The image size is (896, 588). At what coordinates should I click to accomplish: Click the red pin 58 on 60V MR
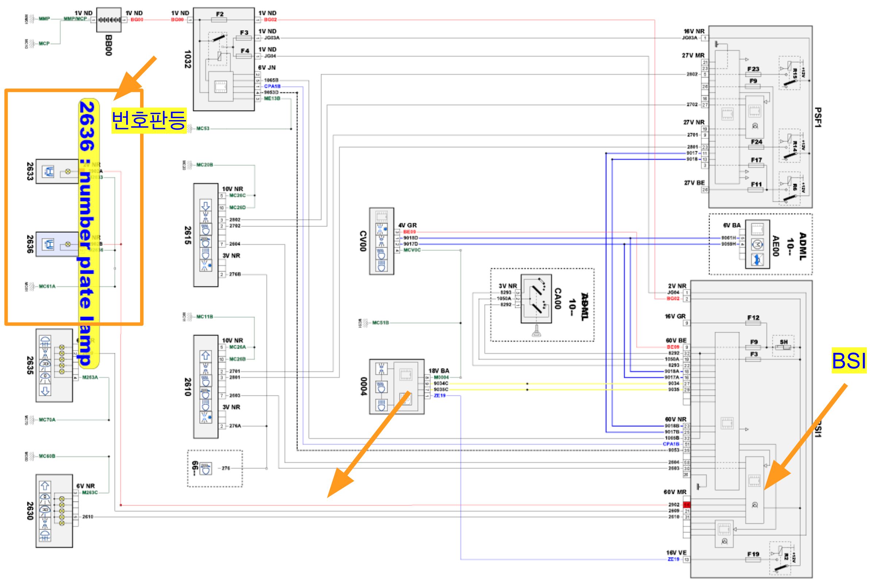click(687, 505)
